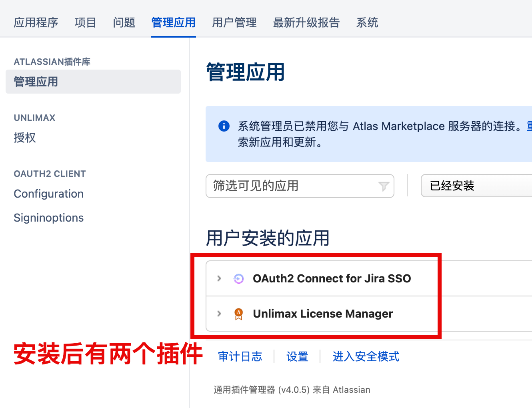The width and height of the screenshot is (532, 408).
Task: Open the 已经安装 dropdown
Action: 476,186
